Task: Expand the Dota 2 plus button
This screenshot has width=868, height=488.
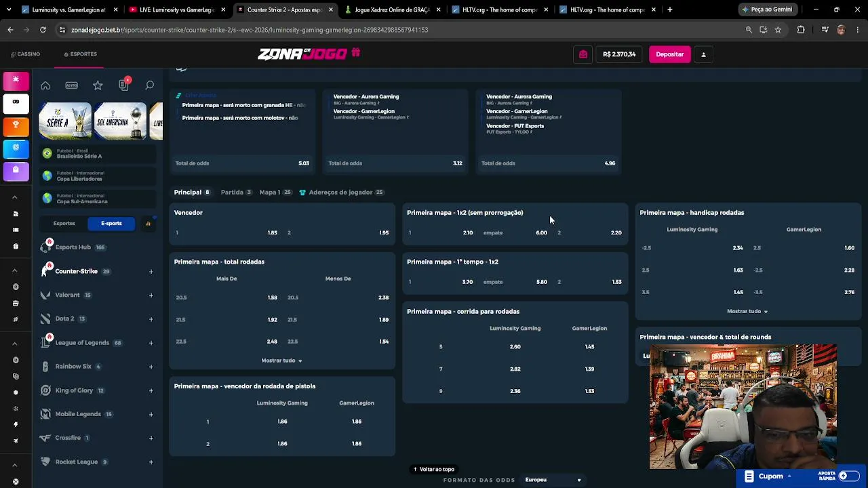Action: point(151,319)
